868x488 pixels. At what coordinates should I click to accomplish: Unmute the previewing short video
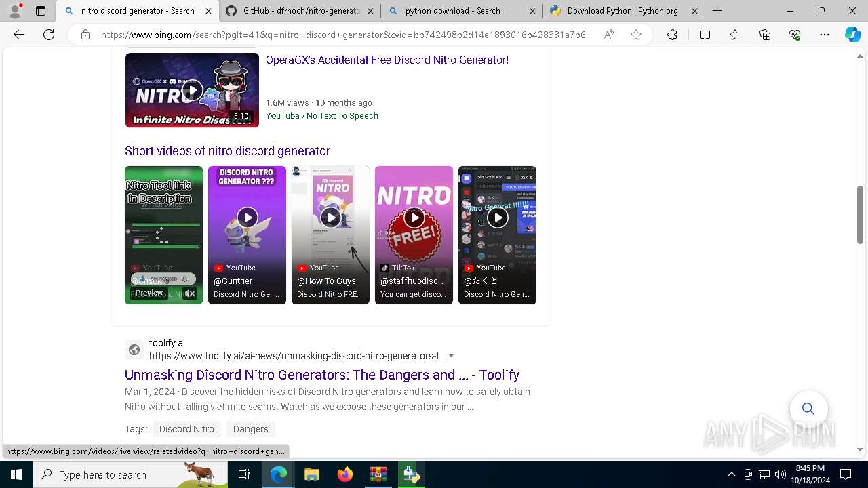[190, 293]
